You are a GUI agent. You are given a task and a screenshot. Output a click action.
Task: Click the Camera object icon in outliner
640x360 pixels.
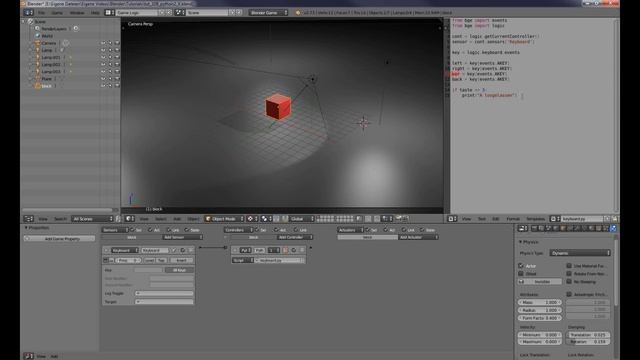38,43
